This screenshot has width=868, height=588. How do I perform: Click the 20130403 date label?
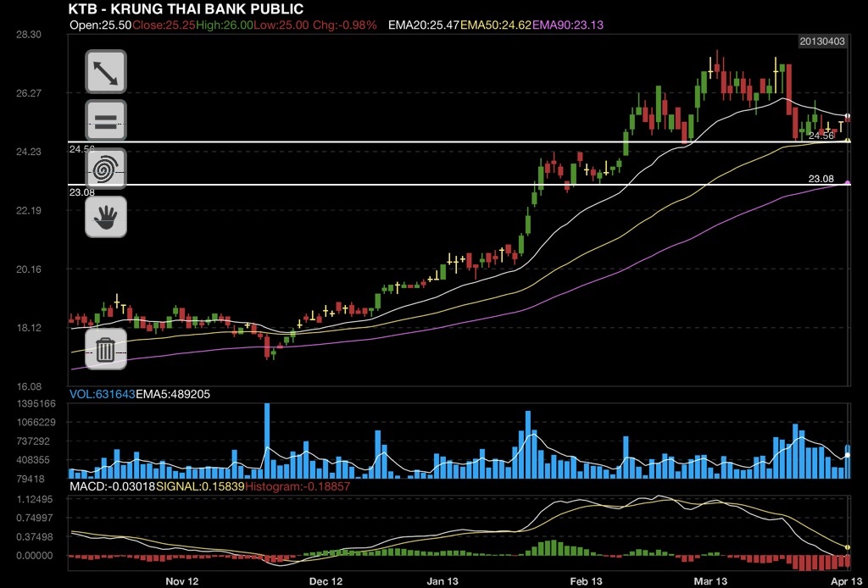[822, 42]
